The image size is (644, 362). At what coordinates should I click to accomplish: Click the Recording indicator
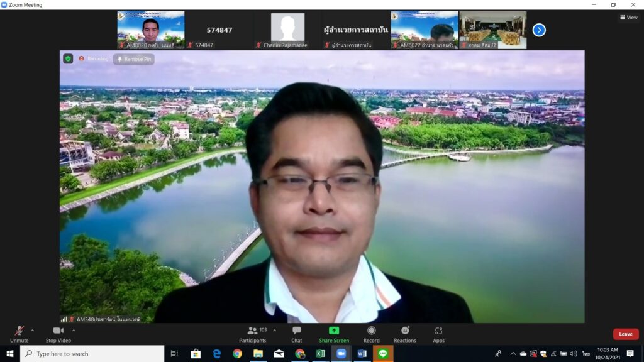pyautogui.click(x=94, y=58)
